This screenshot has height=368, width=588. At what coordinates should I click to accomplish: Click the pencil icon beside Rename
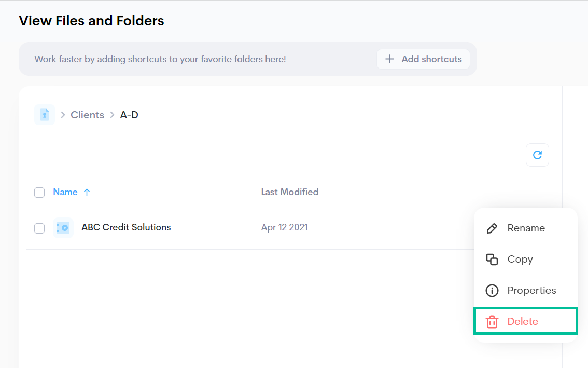click(x=492, y=228)
